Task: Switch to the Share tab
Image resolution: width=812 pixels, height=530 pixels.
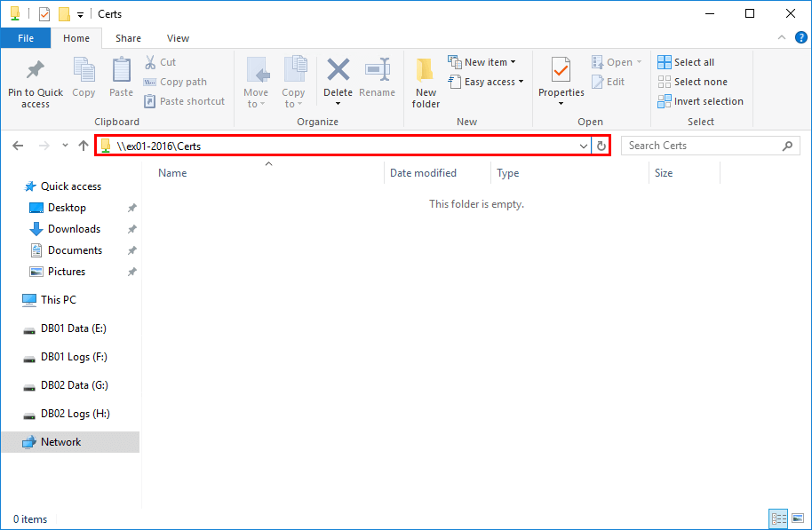Action: click(128, 38)
